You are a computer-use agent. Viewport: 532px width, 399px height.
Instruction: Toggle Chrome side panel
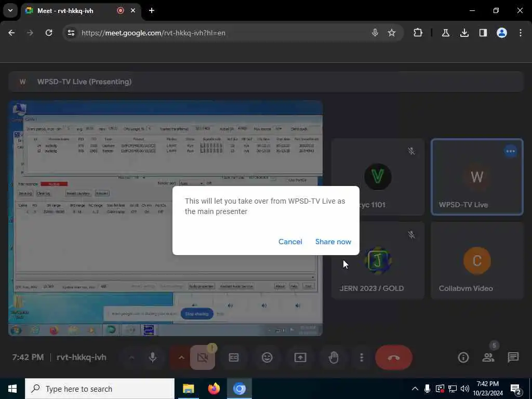tap(483, 33)
